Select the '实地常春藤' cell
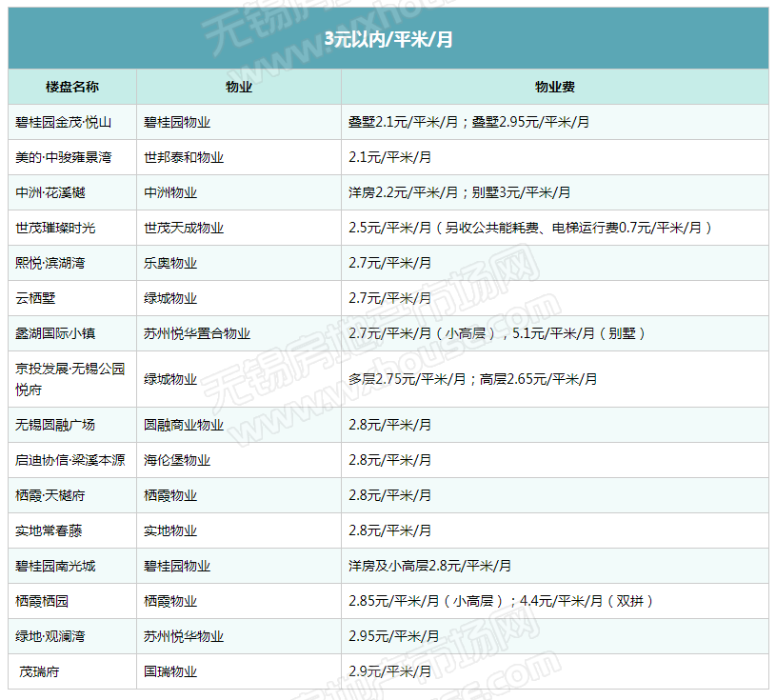The width and height of the screenshot is (776, 700). tap(72, 530)
